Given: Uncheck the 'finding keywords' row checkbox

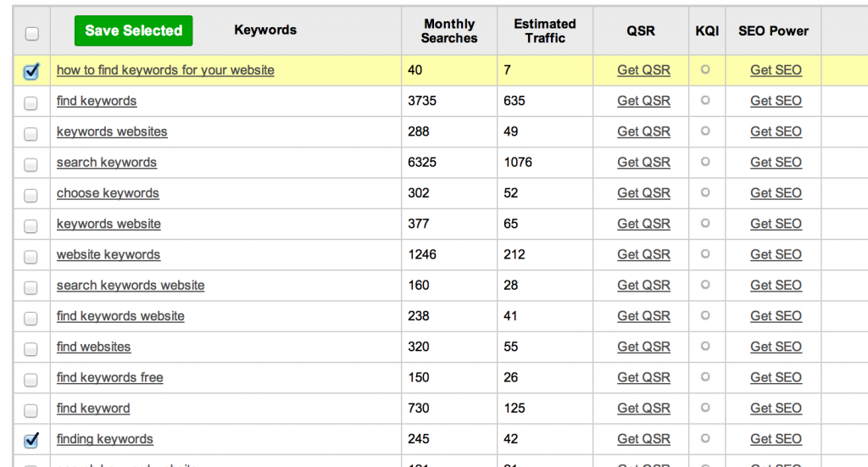Looking at the screenshot, I should click(31, 440).
